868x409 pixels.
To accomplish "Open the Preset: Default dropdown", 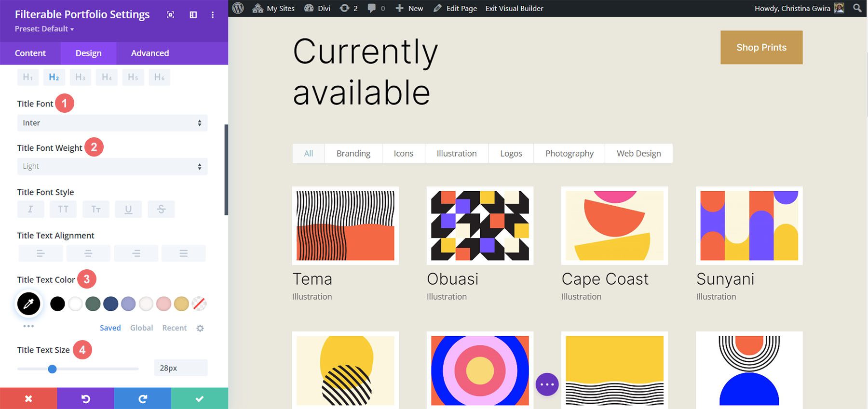I will pyautogui.click(x=44, y=29).
